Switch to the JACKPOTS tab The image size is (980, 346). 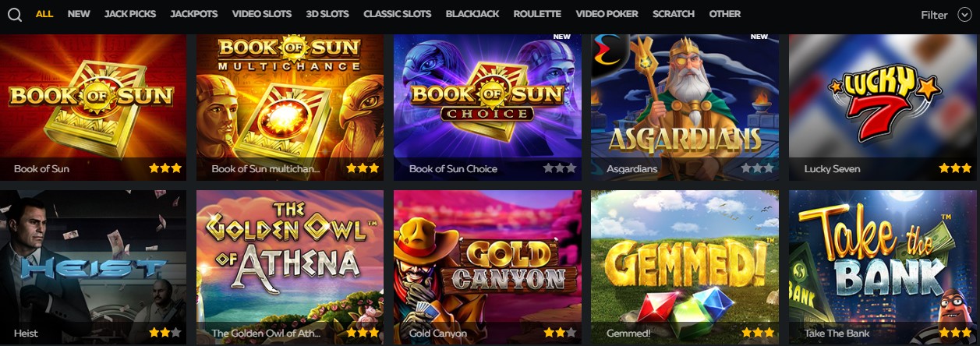pos(194,14)
